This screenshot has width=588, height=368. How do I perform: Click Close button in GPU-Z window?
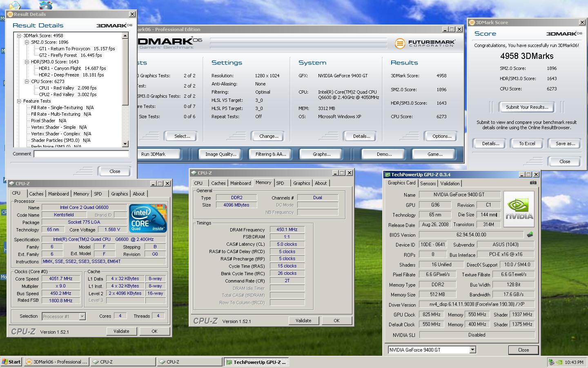point(523,350)
